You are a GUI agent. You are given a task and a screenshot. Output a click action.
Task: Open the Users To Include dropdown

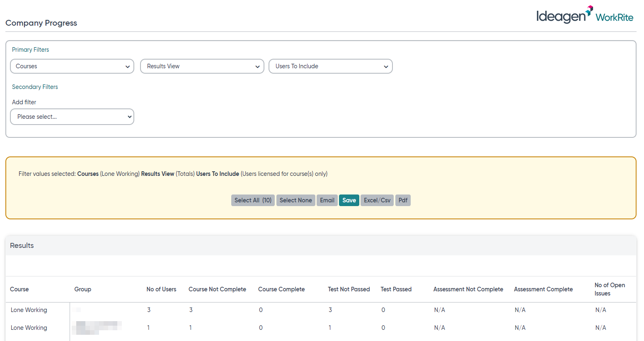point(331,66)
